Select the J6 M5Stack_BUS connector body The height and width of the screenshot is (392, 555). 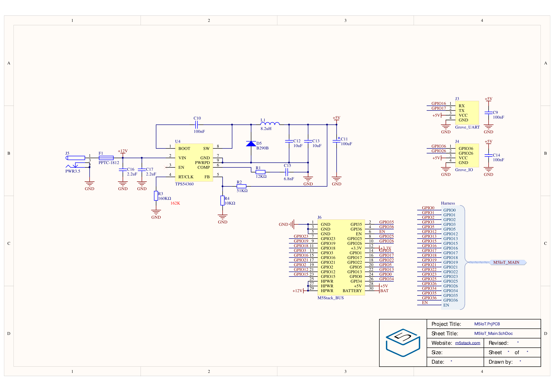(x=341, y=257)
